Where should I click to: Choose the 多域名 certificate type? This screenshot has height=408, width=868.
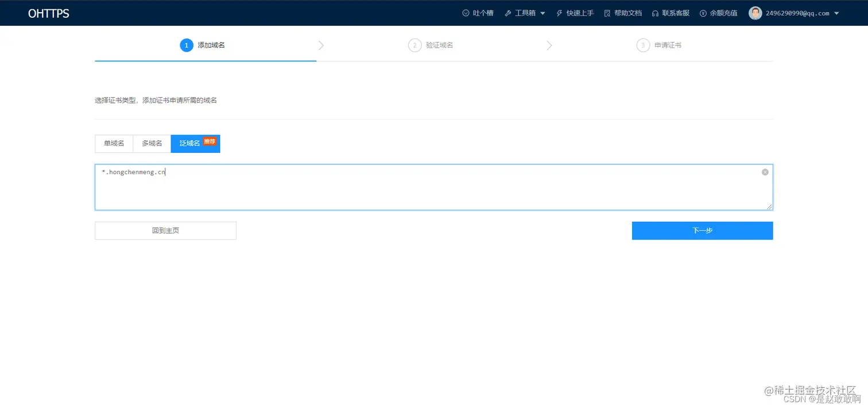pyautogui.click(x=152, y=144)
